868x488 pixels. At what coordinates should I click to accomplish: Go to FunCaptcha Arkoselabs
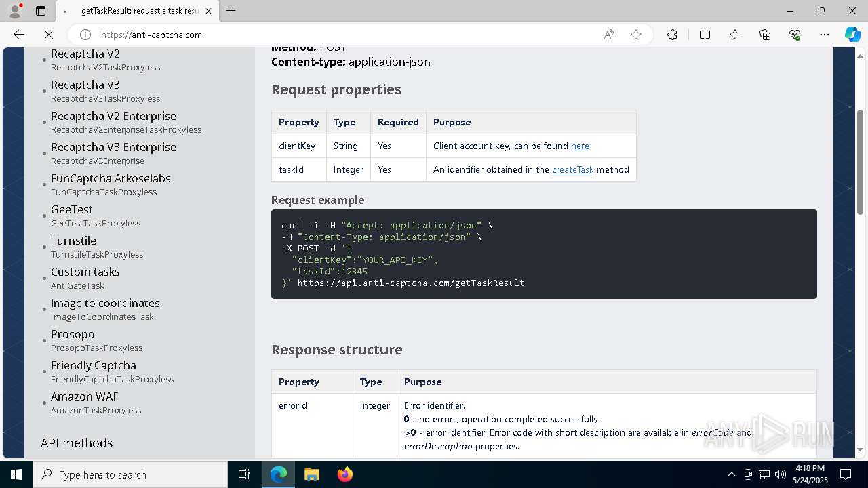click(x=111, y=178)
